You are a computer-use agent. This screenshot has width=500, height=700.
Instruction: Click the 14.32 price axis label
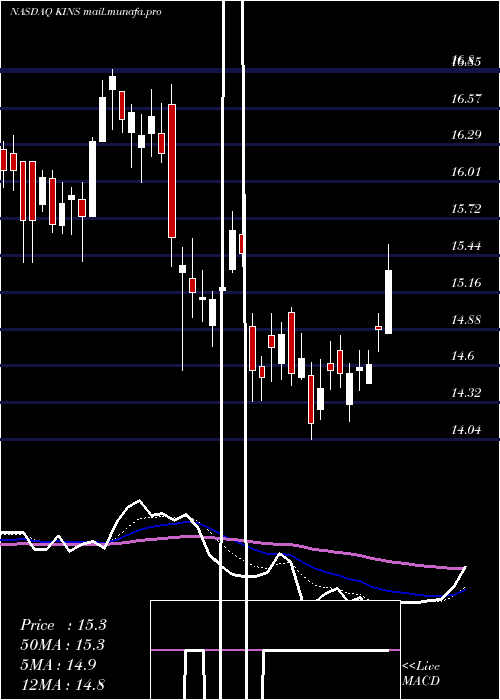pyautogui.click(x=466, y=393)
